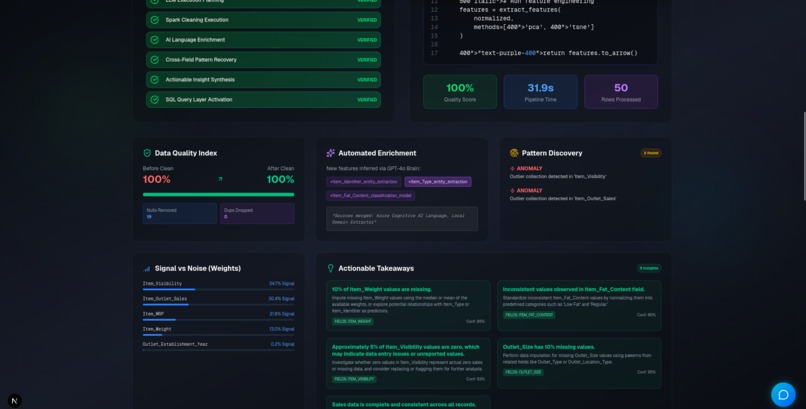Select the +Item_Fat_Content_classification_model chip

point(371,196)
